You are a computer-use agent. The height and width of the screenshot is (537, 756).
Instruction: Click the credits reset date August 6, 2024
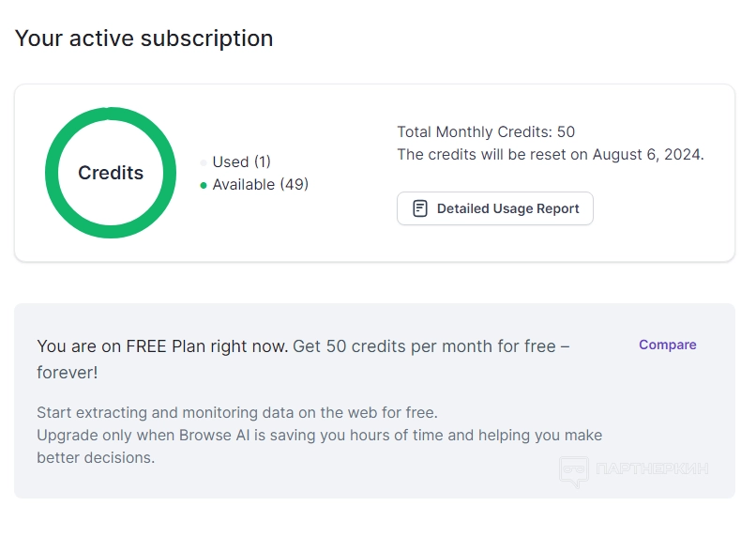coord(647,154)
